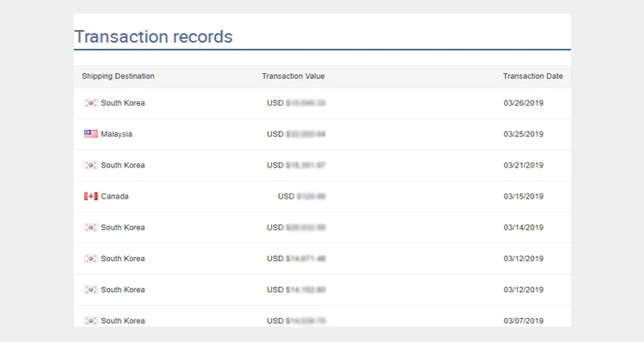Click the date 03/15/2019
This screenshot has height=342, width=644.
pos(523,197)
